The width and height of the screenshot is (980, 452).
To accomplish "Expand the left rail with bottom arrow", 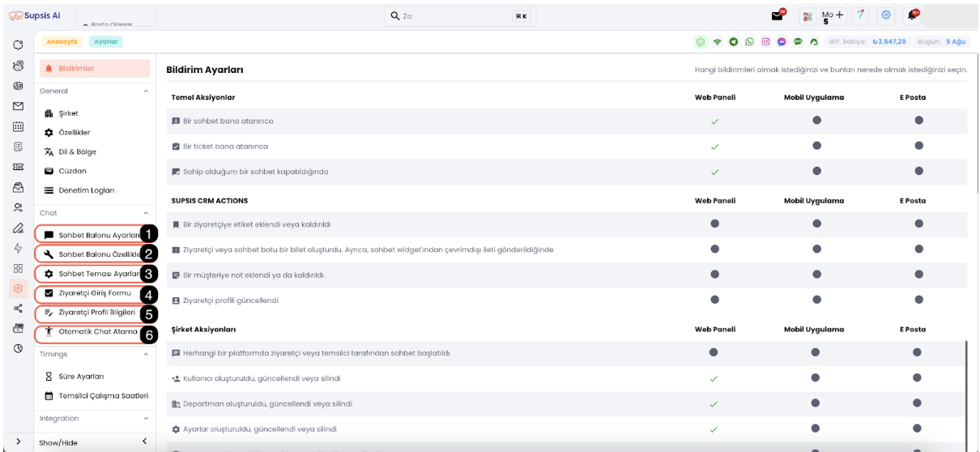I will 18,441.
